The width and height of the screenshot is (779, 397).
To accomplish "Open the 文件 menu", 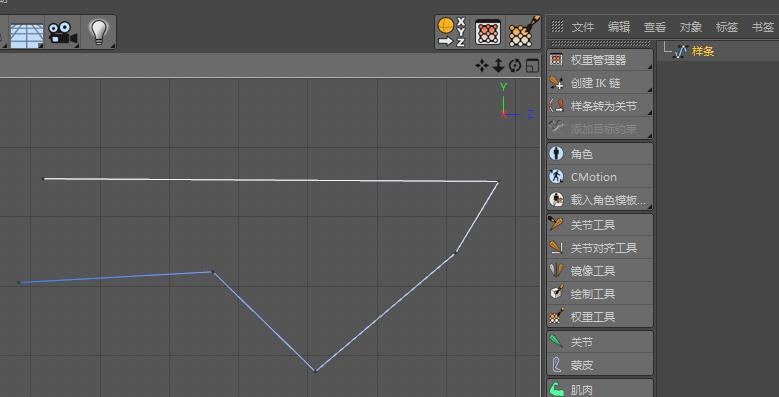I will tap(582, 27).
